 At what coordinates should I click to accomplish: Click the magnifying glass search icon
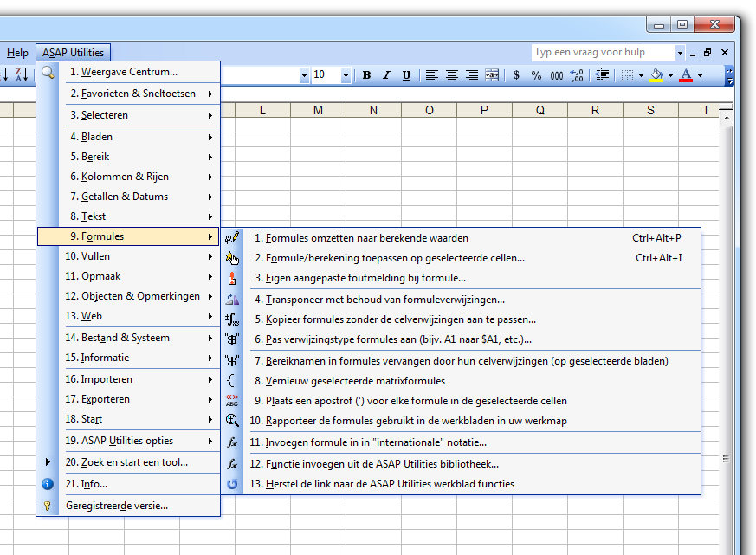coord(47,72)
